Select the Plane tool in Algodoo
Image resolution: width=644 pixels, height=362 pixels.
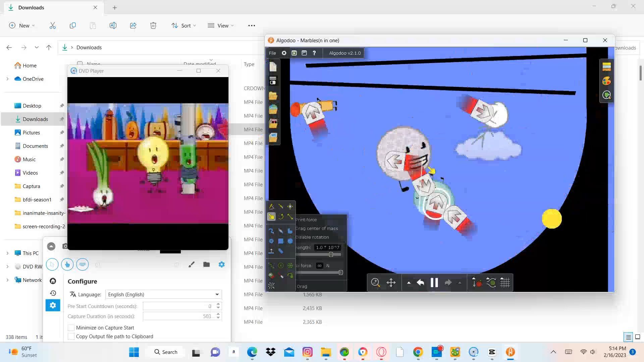(x=271, y=251)
